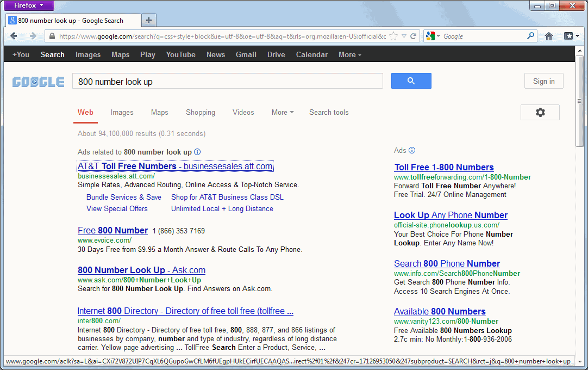Open the Internet 800 Directory result
Image resolution: width=588 pixels, height=370 pixels.
click(x=185, y=311)
